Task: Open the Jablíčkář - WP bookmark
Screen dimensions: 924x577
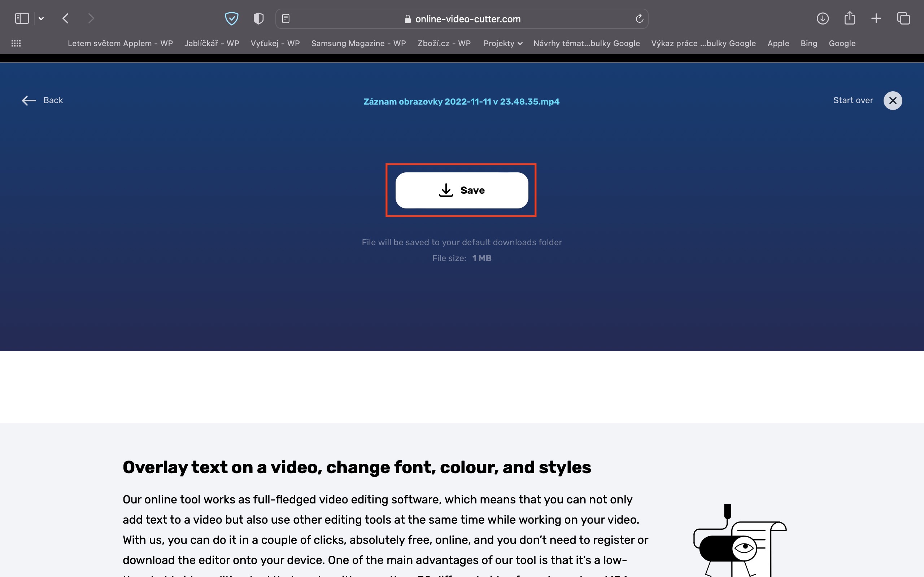Action: 212,44
